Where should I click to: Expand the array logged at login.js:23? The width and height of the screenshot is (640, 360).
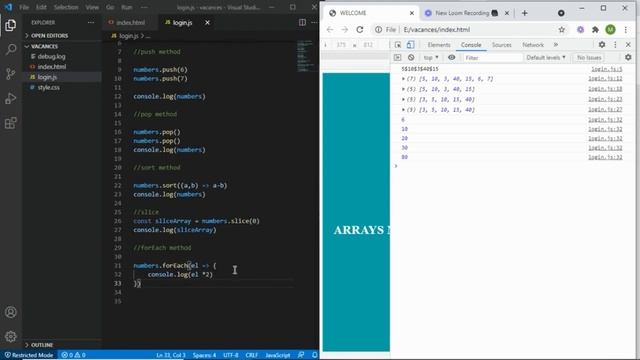point(403,99)
